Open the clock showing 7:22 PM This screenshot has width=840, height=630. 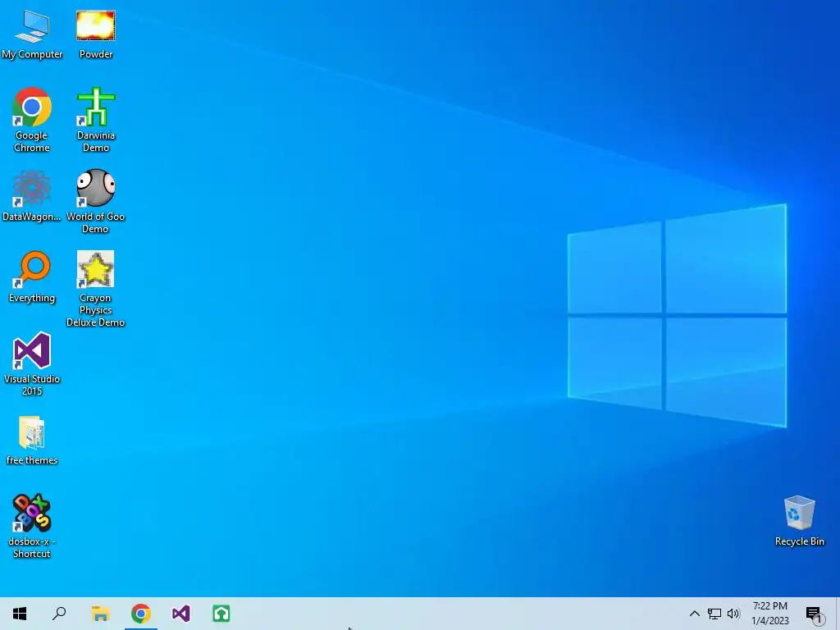click(x=770, y=614)
